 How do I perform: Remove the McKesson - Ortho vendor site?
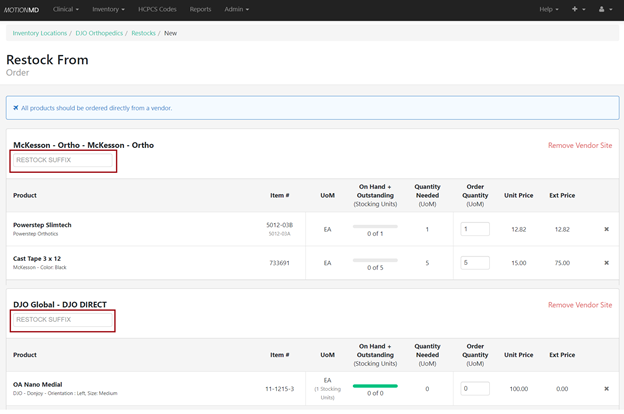coord(579,145)
